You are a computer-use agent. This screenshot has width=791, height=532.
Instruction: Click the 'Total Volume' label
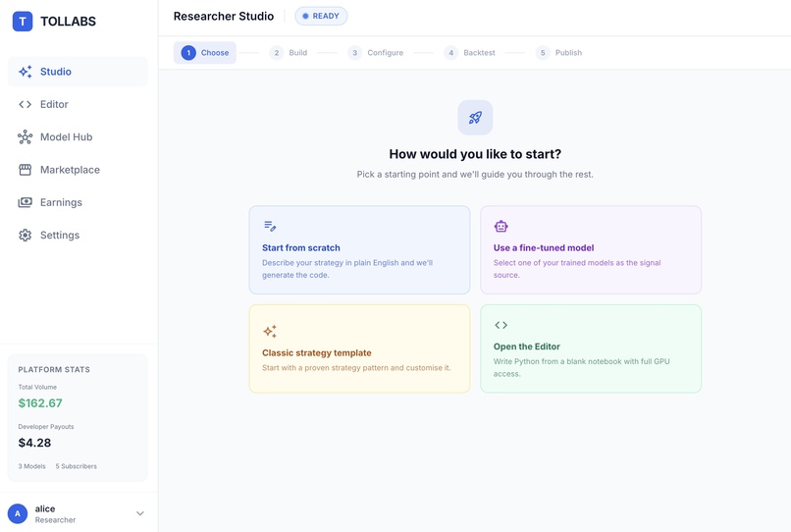click(x=37, y=387)
